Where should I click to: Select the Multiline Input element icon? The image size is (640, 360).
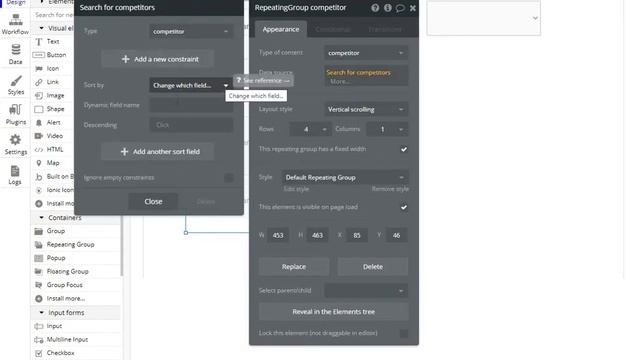pyautogui.click(x=39, y=340)
